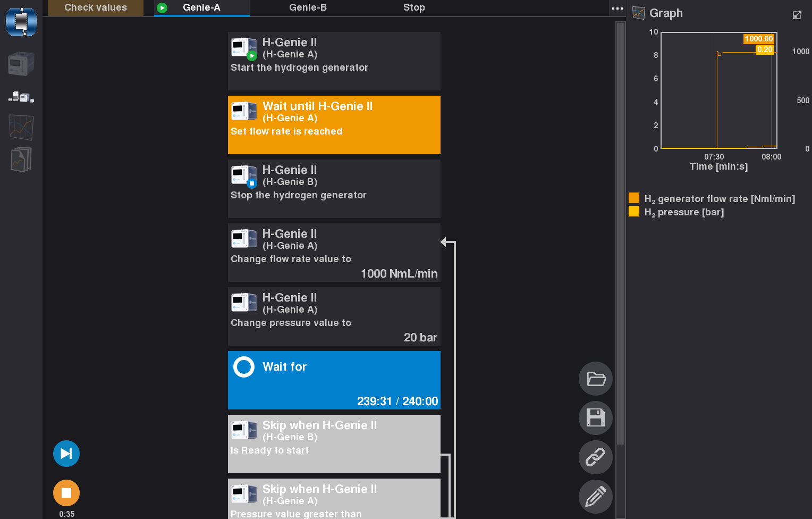
Task: Click the H-Genie device icon in start step
Action: (244, 48)
